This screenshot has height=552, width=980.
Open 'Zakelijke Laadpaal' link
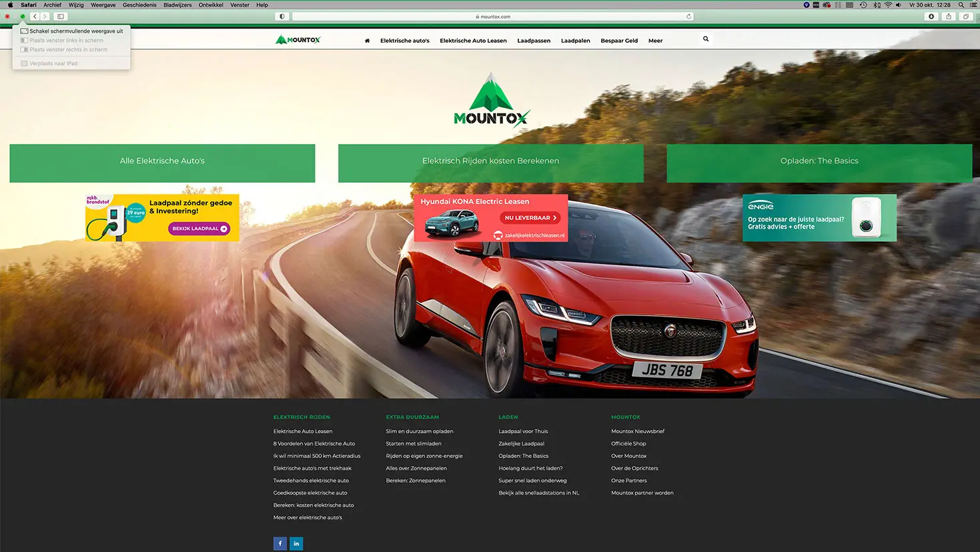pyautogui.click(x=521, y=443)
